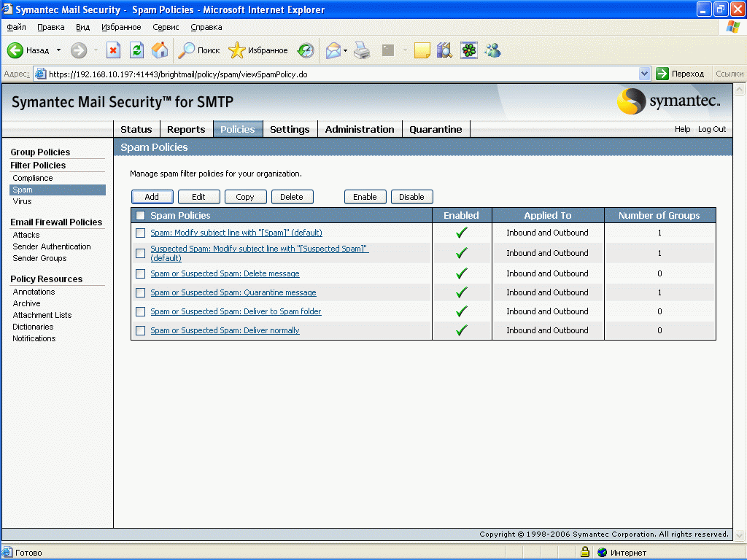
Task: Open the Сервис menu
Action: [166, 27]
